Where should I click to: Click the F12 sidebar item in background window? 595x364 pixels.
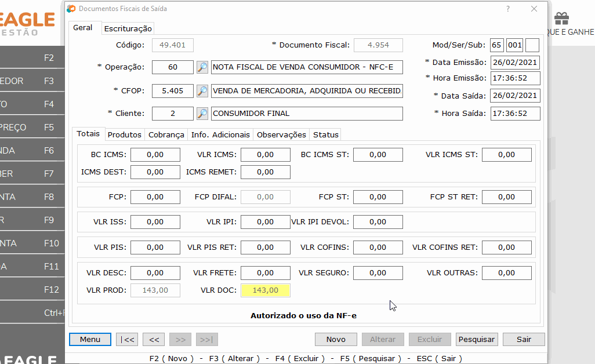tap(32, 290)
